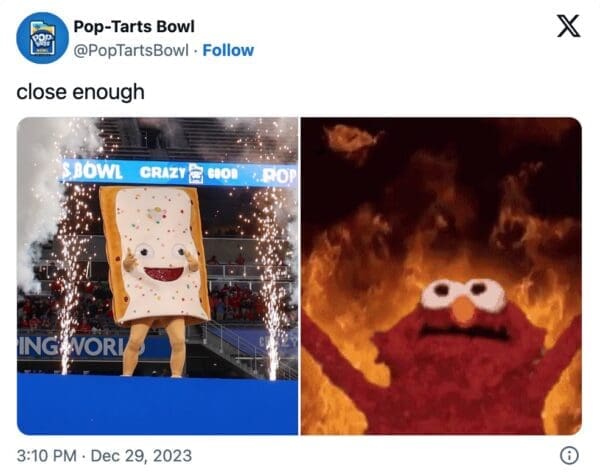Click the X logo icon
Screen dimensions: 600x473
tap(568, 26)
